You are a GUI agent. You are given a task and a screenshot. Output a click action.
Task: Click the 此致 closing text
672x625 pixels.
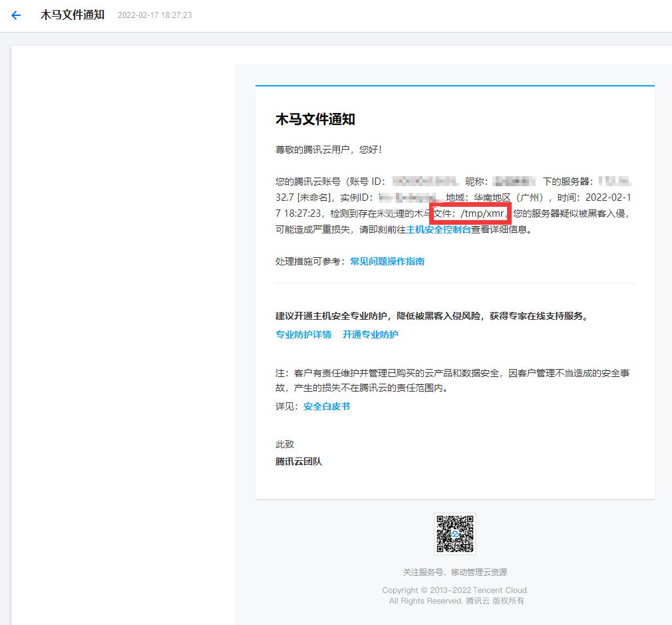(x=285, y=444)
